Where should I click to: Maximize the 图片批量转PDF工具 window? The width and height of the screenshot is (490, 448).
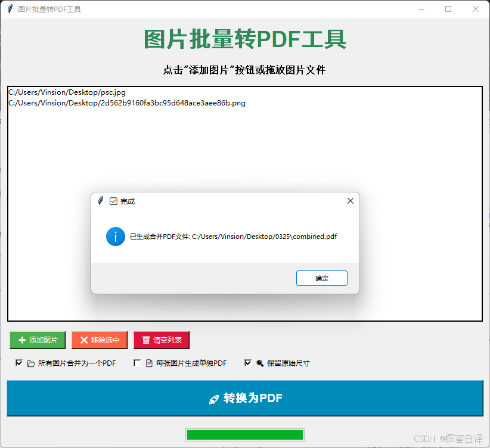coord(448,9)
